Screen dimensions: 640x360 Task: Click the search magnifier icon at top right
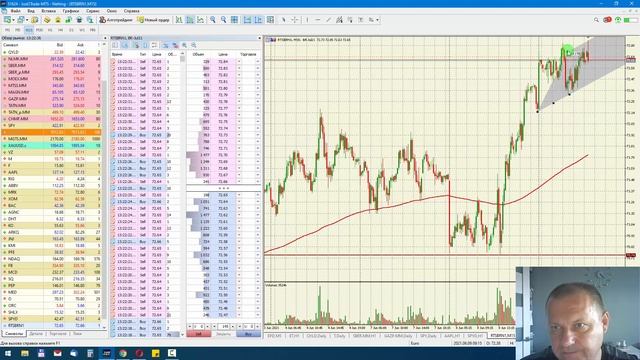[x=596, y=20]
